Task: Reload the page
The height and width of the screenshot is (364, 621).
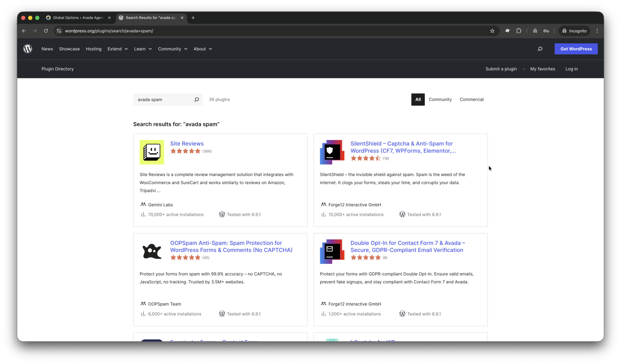Action: click(x=46, y=31)
